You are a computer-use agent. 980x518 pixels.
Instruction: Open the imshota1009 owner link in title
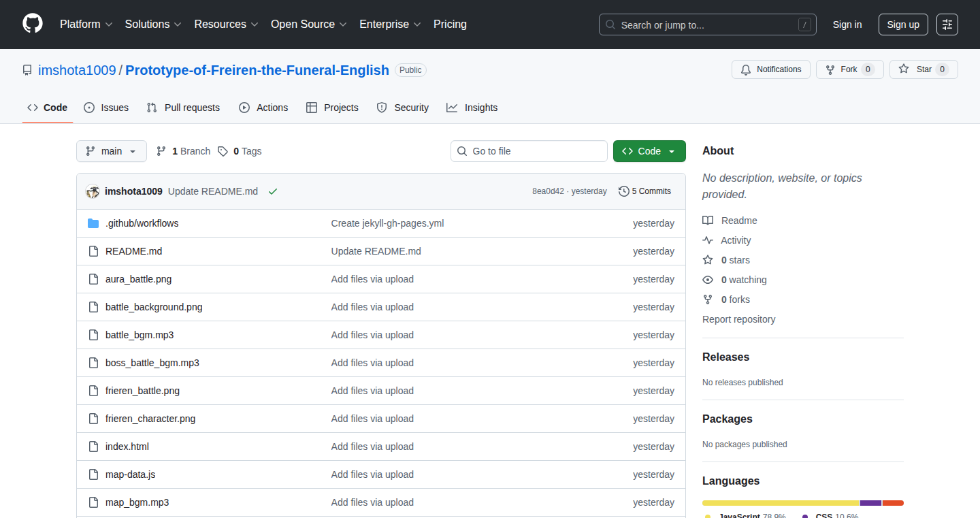77,70
